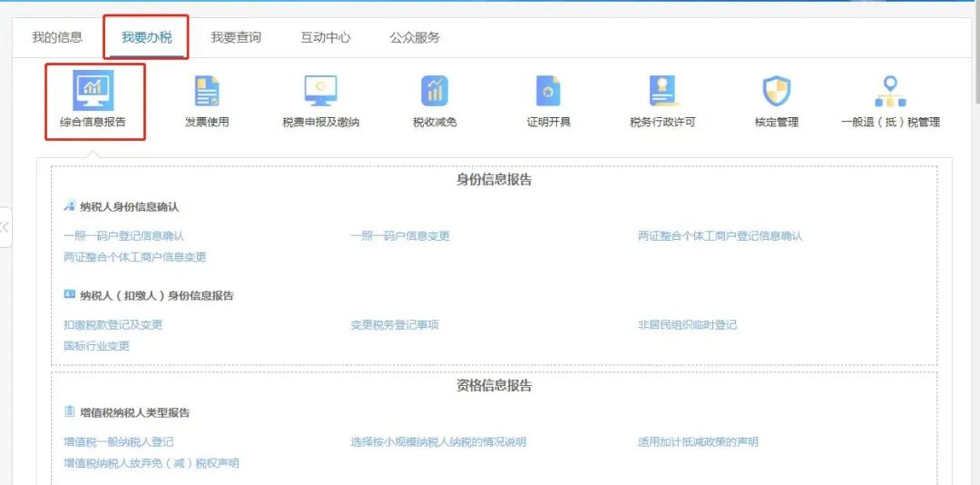Open 证明开具 file icon
Image resolution: width=980 pixels, height=485 pixels.
pos(548,92)
